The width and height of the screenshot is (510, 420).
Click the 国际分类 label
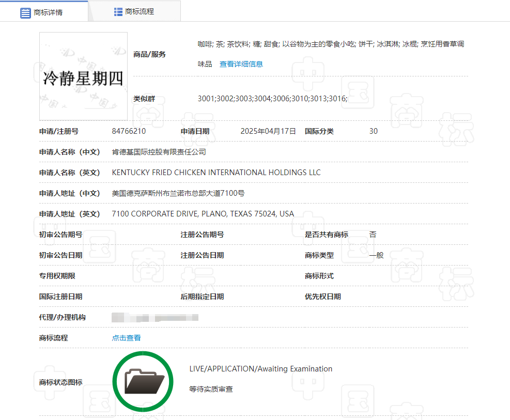click(319, 131)
